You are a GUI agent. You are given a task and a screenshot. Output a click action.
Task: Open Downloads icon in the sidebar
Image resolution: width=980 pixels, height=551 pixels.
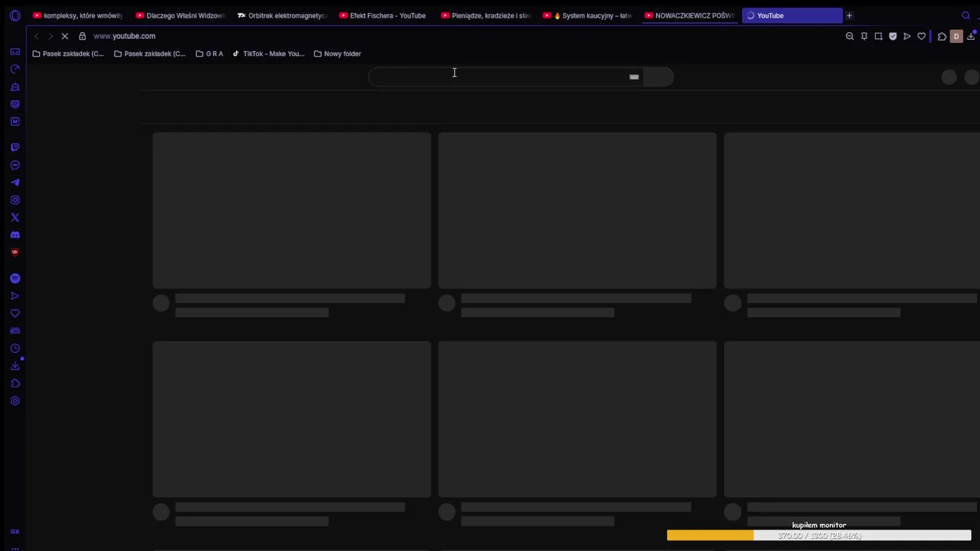15,366
